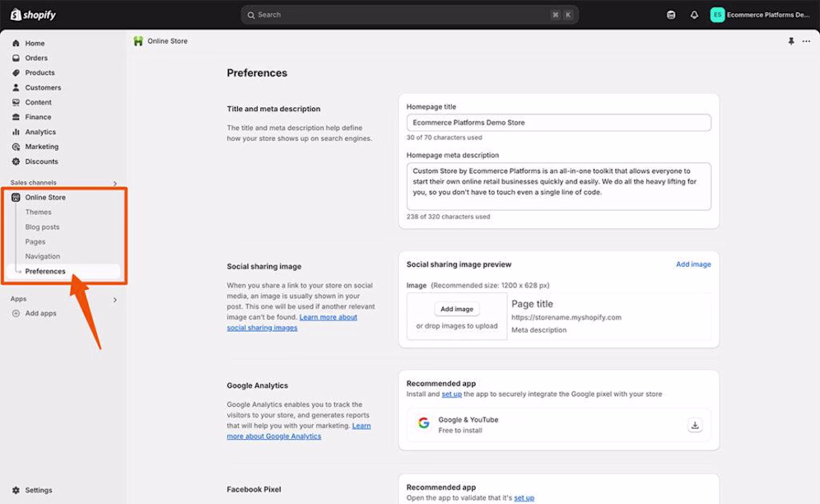
Task: Click the Content icon
Action: point(16,102)
